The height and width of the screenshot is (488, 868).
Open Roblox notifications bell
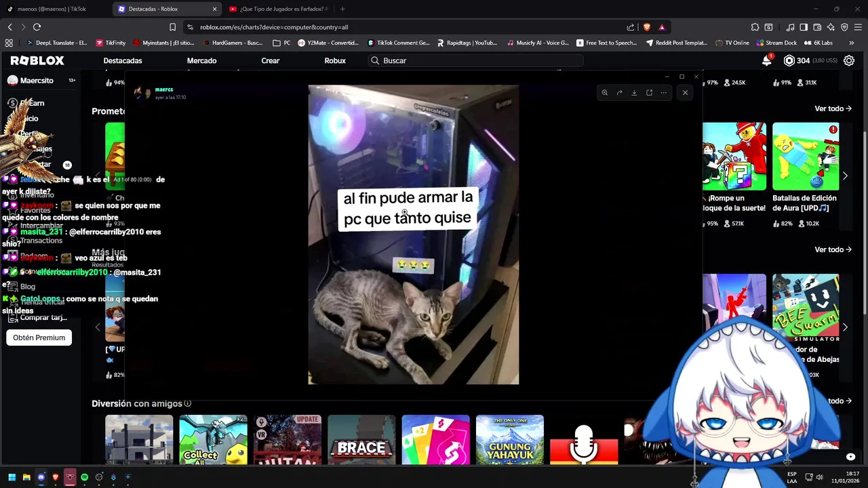[x=767, y=60]
